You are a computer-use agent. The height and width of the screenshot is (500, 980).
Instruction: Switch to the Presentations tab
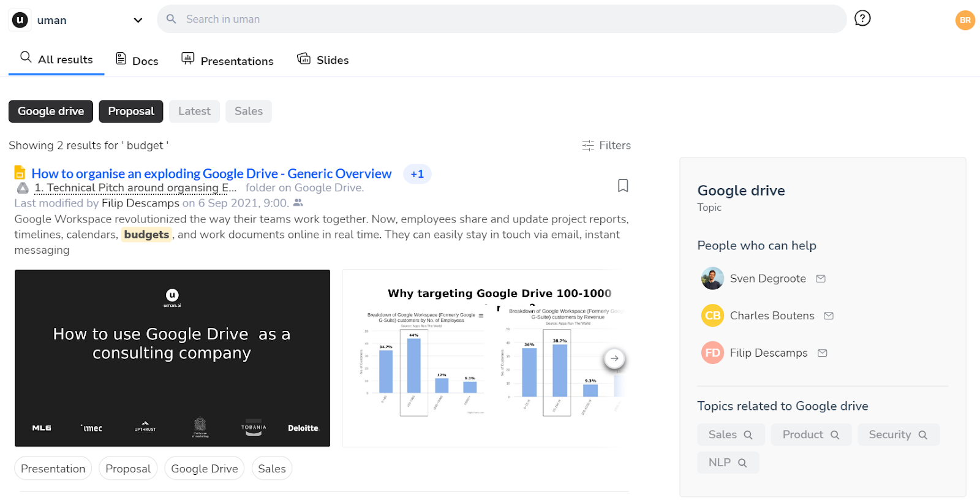tap(227, 60)
